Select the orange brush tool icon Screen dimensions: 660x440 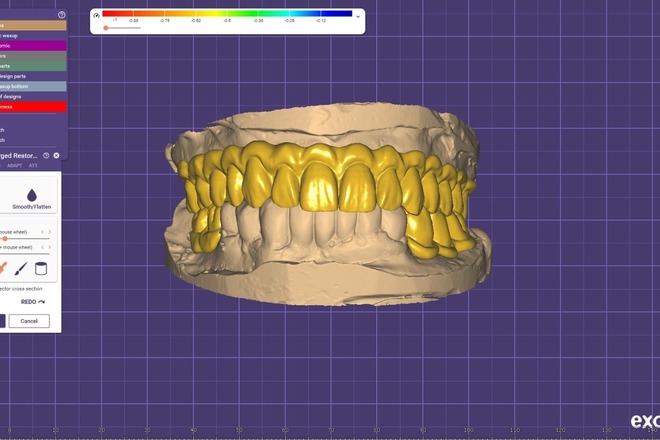3,268
